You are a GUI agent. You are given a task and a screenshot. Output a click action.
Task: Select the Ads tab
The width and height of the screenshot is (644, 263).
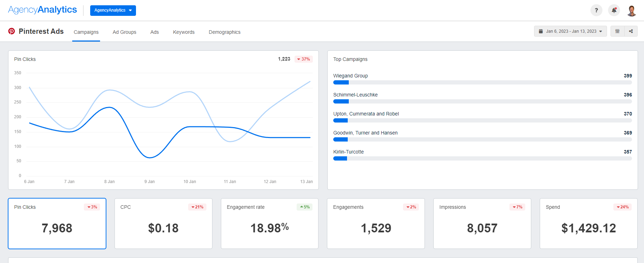click(x=154, y=32)
